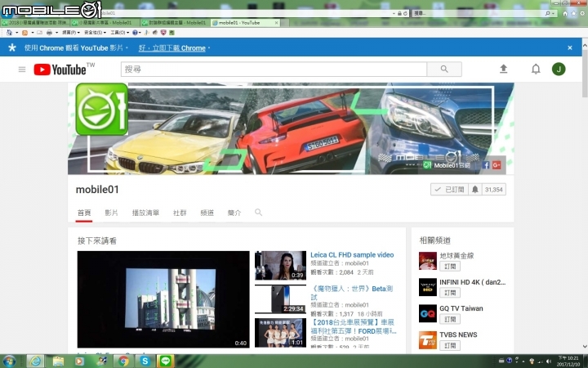Viewport: 588px width, 368px height.
Task: Click the magnifier search button on YouTube
Action: (444, 69)
